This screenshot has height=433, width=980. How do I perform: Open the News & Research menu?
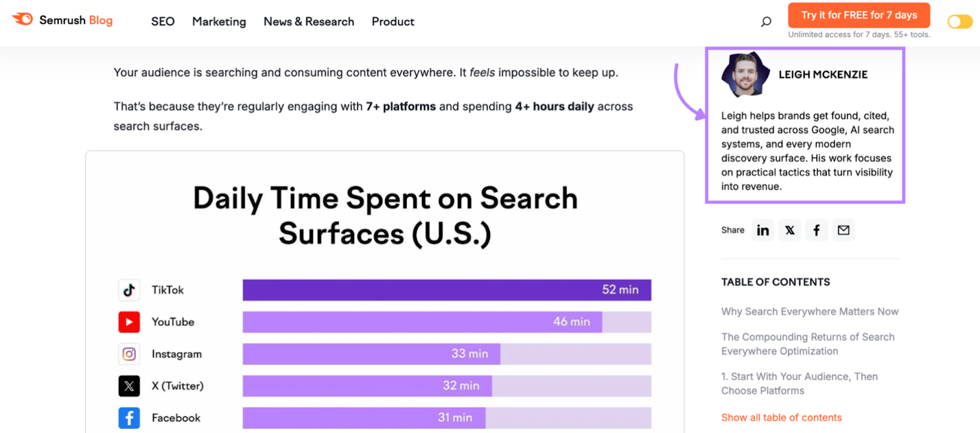pyautogui.click(x=309, y=21)
